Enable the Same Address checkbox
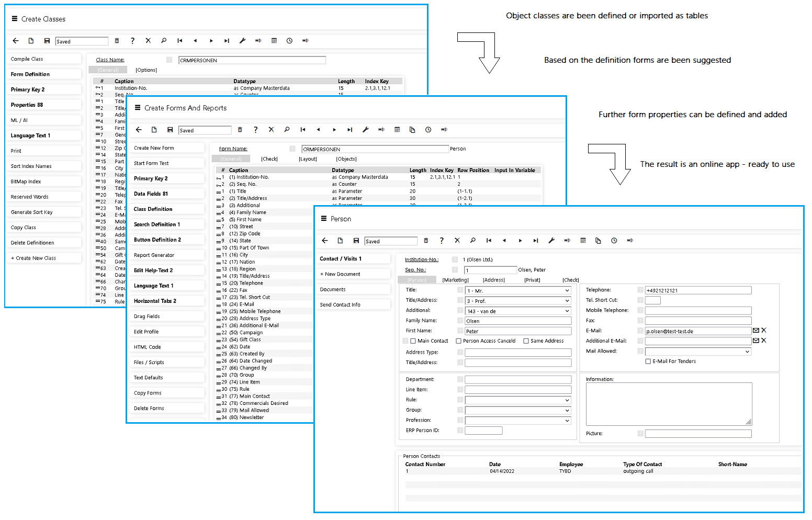This screenshot has width=812, height=520. coord(526,341)
